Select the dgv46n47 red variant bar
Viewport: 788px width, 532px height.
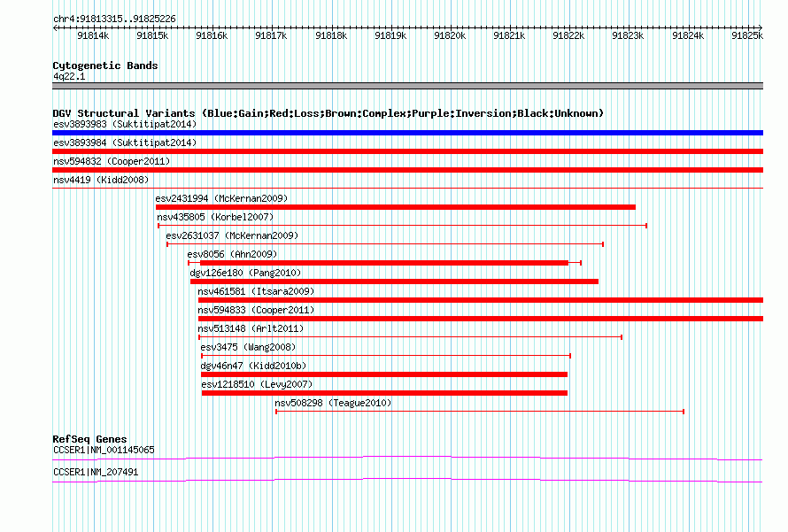pos(384,374)
